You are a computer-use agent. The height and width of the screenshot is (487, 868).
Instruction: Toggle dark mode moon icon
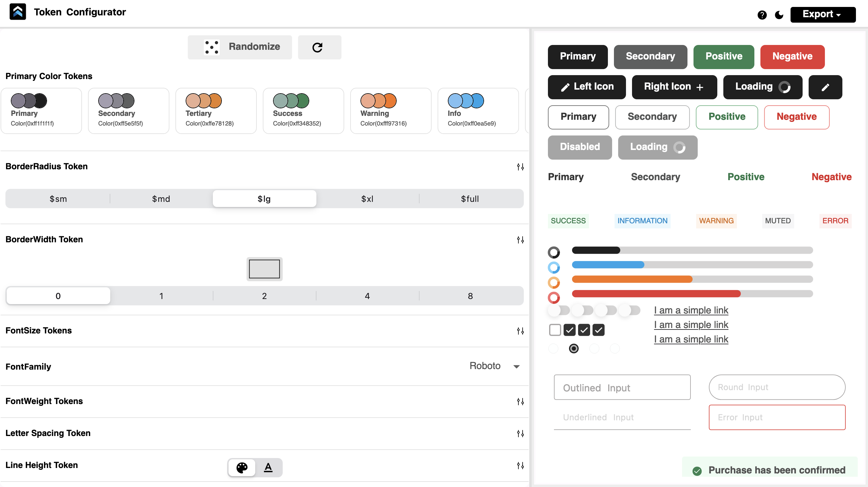[x=779, y=15]
